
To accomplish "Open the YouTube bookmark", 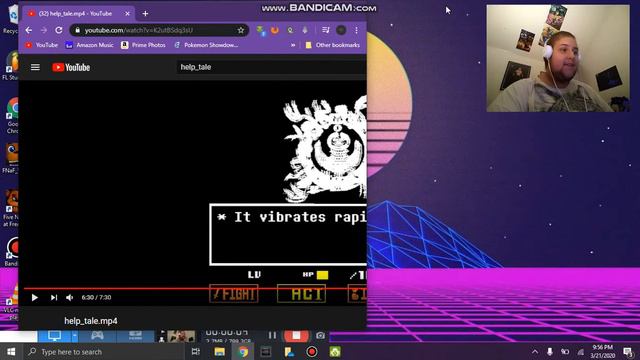I will pos(42,45).
